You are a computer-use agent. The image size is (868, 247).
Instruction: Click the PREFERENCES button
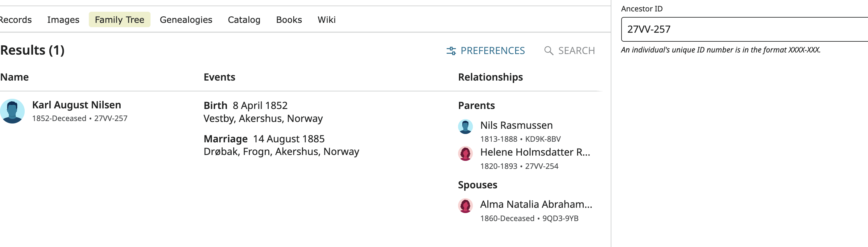click(486, 51)
